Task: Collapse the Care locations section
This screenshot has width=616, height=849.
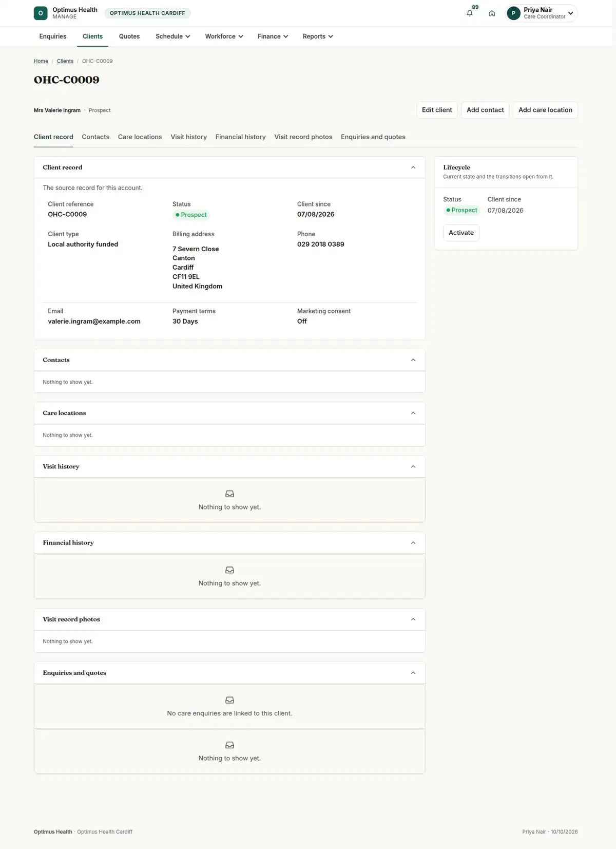Action: click(x=413, y=413)
